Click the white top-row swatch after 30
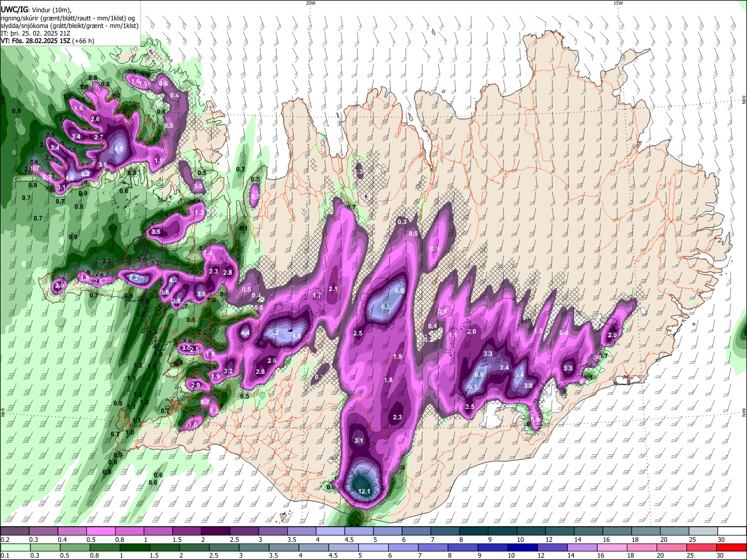Image resolution: width=747 pixels, height=560 pixels. pyautogui.click(x=731, y=531)
